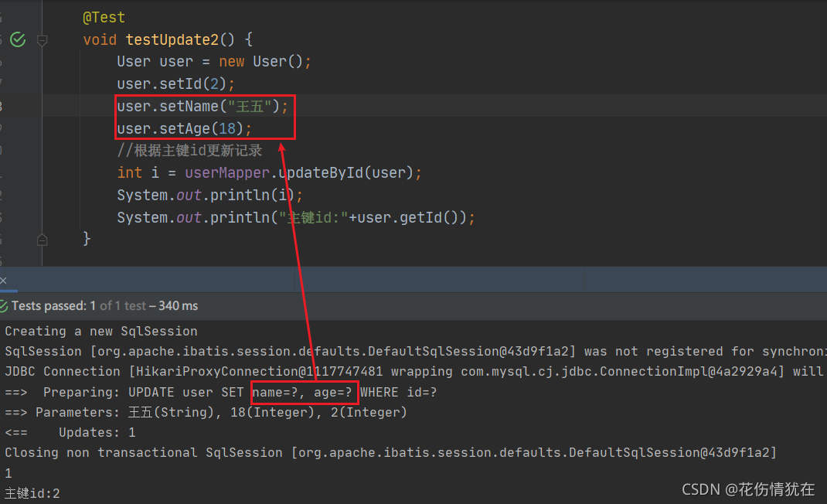Collapse the testUpdate2 method fold marker
This screenshot has width=827, height=504.
click(43, 40)
